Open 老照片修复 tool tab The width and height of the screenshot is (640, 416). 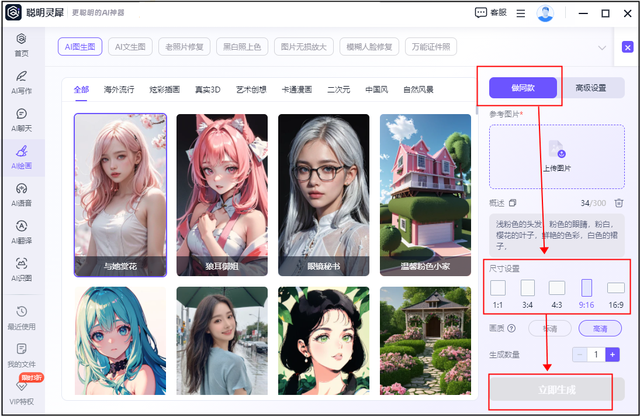(184, 47)
